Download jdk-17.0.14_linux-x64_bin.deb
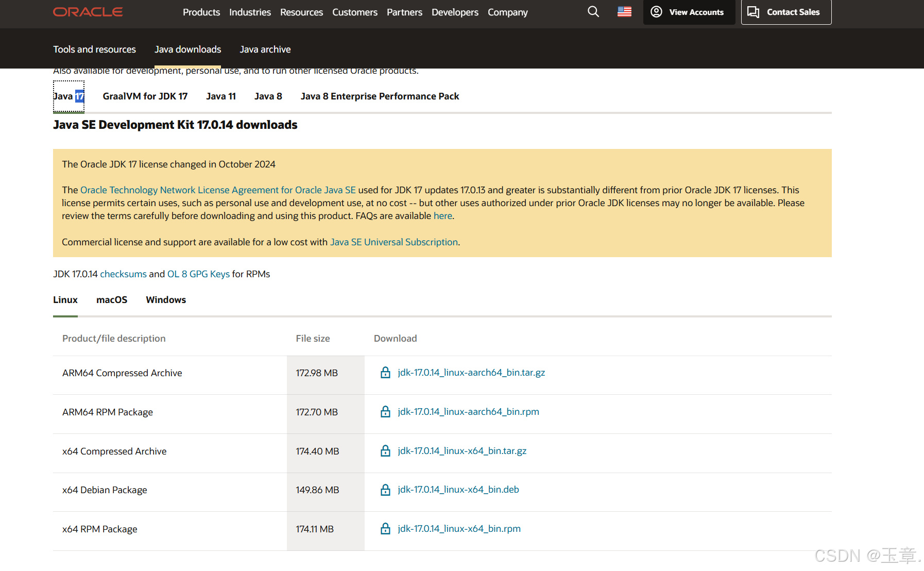The image size is (924, 571). tap(458, 490)
